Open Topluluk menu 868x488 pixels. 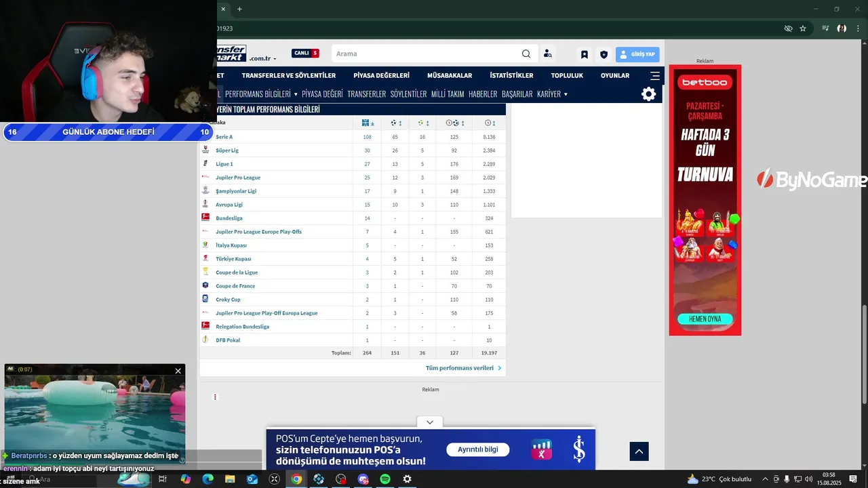coord(567,76)
